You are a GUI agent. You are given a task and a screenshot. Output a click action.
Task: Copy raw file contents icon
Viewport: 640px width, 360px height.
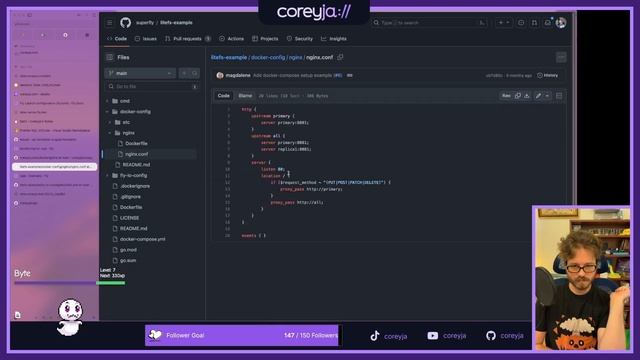point(518,96)
